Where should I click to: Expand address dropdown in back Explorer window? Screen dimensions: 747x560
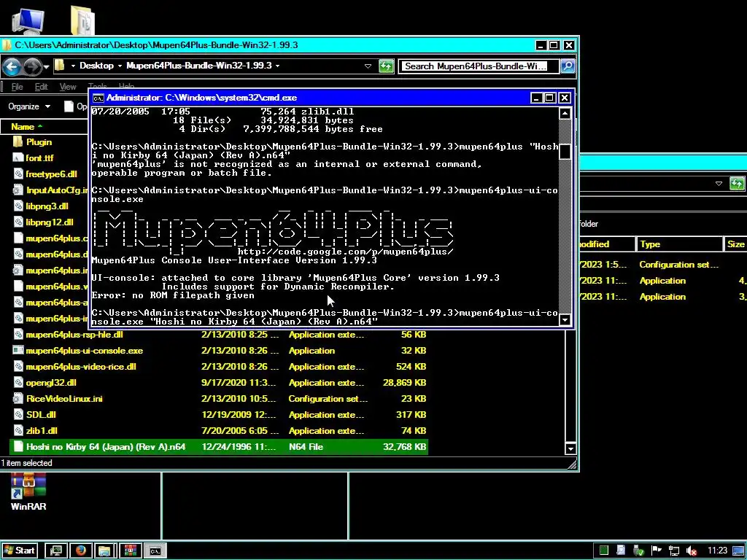pyautogui.click(x=719, y=184)
